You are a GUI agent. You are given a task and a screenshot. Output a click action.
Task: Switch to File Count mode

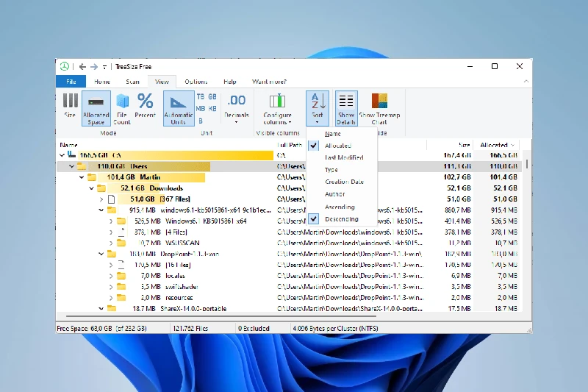click(x=122, y=108)
